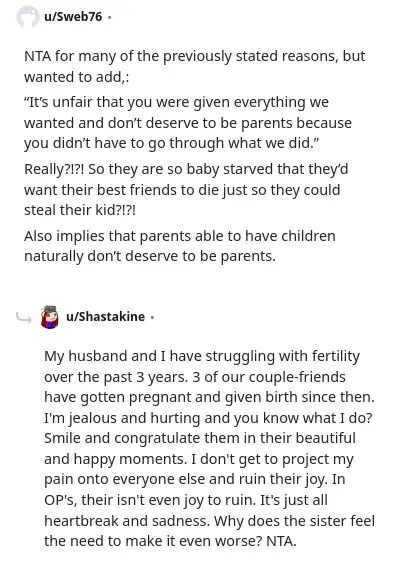Open the u/Sweb76 profile link
The image size is (400, 577).
pyautogui.click(x=73, y=17)
